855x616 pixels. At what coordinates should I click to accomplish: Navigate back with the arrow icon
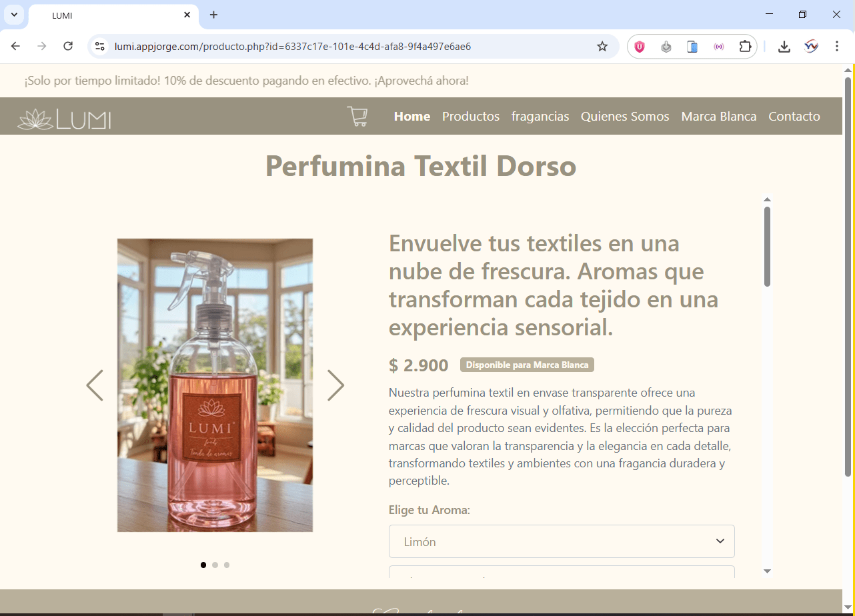15,46
